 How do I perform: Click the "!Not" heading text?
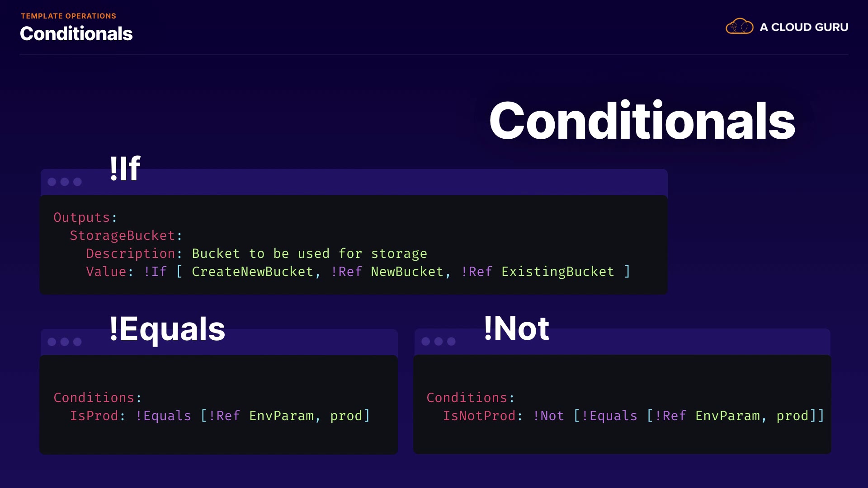click(x=516, y=328)
